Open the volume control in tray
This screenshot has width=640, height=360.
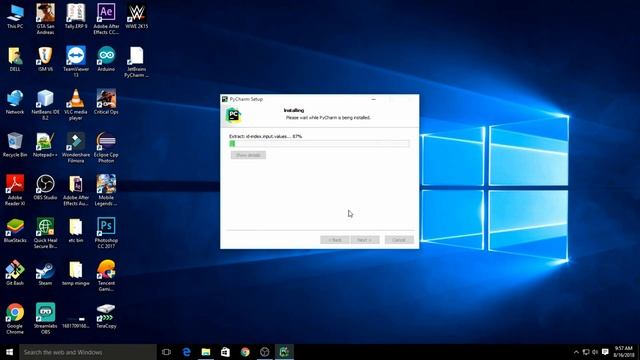click(595, 352)
